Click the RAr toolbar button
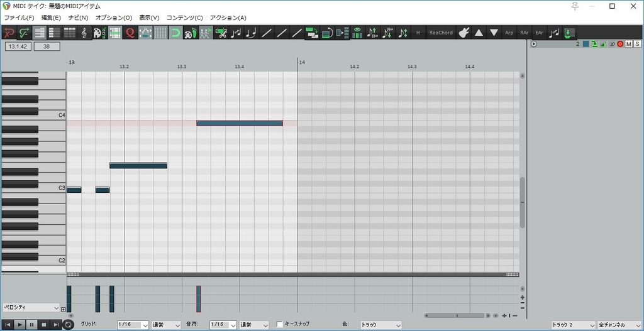 pos(525,33)
